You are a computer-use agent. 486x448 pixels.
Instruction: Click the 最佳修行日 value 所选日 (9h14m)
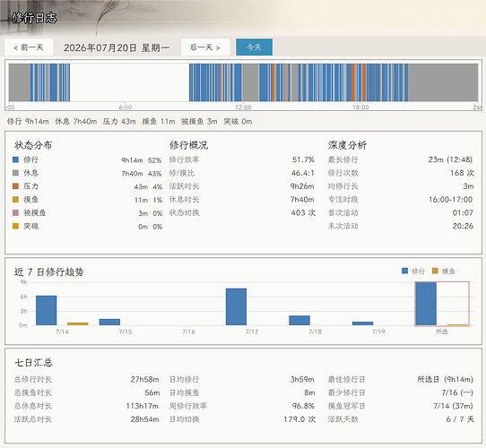coord(446,380)
